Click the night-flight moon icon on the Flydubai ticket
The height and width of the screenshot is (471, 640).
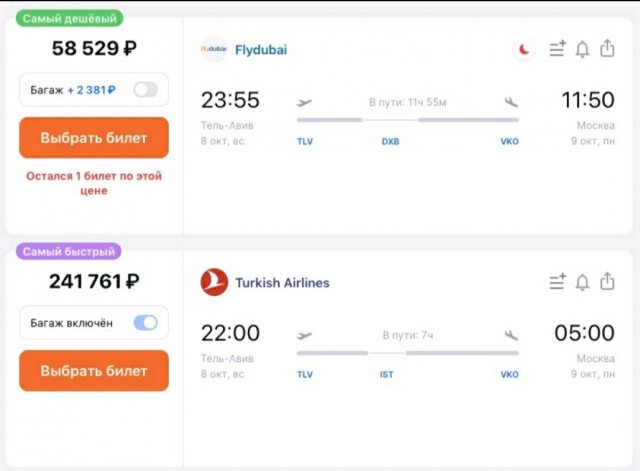point(524,49)
